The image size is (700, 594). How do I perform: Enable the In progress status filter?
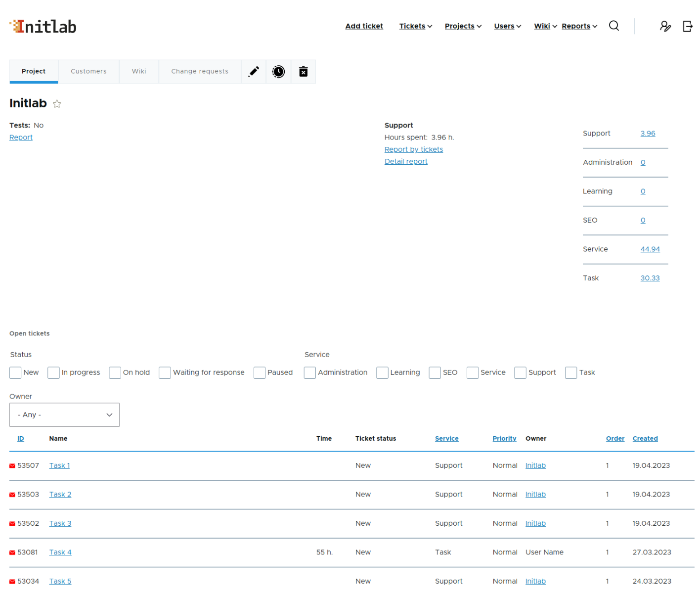pyautogui.click(x=53, y=372)
